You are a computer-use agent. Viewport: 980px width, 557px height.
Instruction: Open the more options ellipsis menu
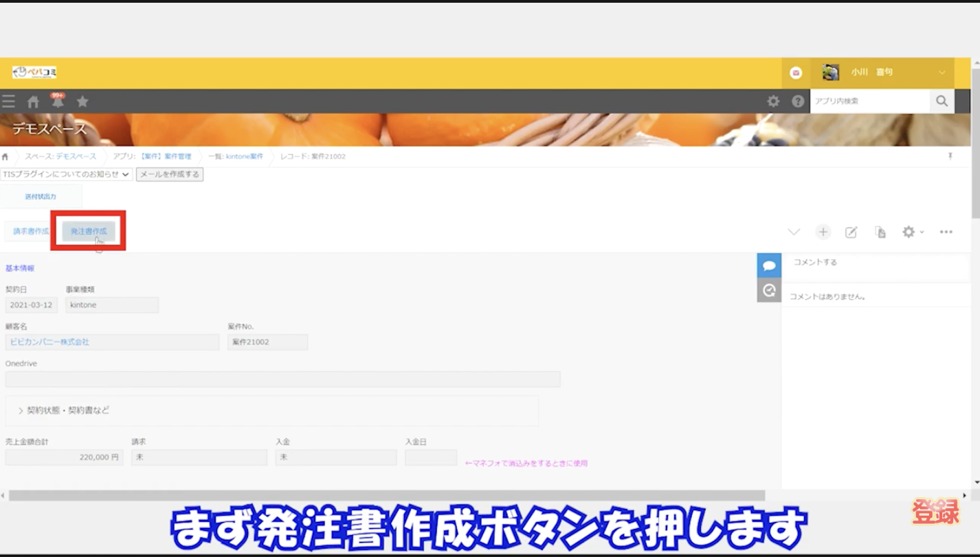click(x=946, y=232)
